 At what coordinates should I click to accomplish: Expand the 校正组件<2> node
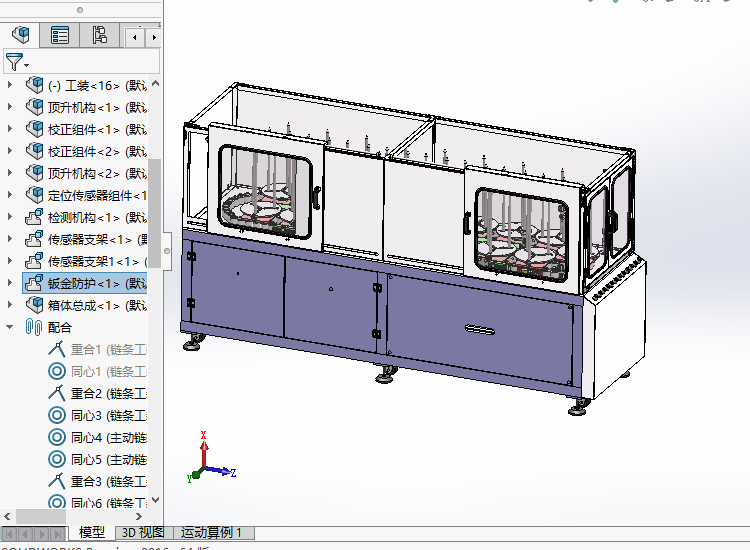click(x=10, y=151)
